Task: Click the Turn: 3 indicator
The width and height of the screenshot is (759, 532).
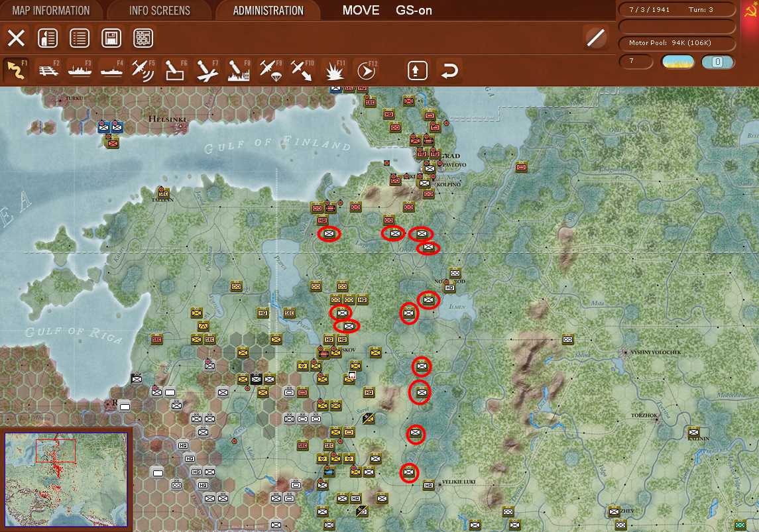Action: tap(701, 10)
